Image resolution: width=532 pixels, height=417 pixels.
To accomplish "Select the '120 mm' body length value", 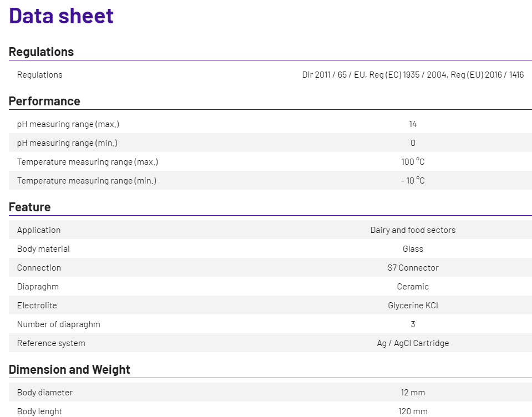I will [x=413, y=411].
